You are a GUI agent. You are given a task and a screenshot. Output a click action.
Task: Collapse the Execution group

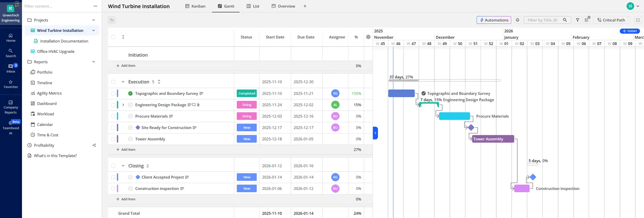123,82
